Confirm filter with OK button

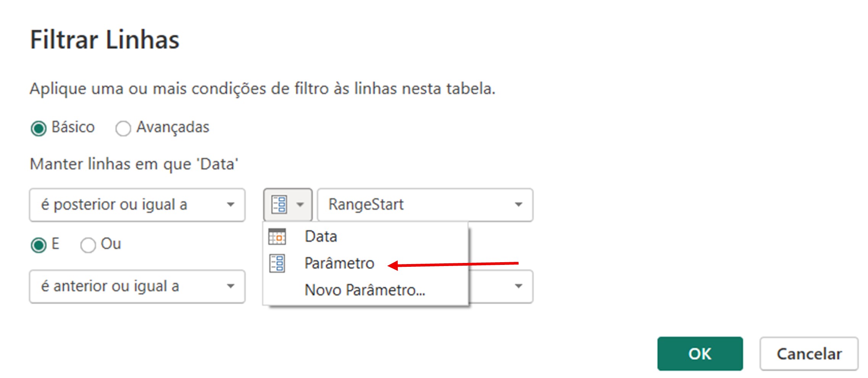[700, 354]
